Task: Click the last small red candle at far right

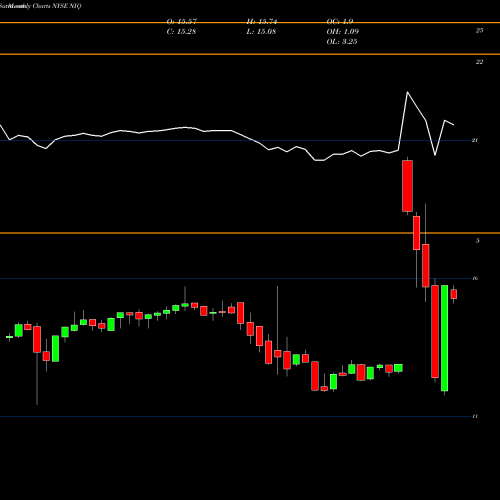Action: click(x=454, y=294)
